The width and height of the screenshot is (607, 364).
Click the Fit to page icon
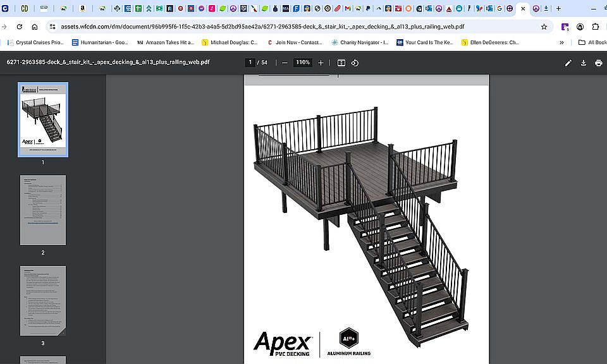pyautogui.click(x=341, y=63)
